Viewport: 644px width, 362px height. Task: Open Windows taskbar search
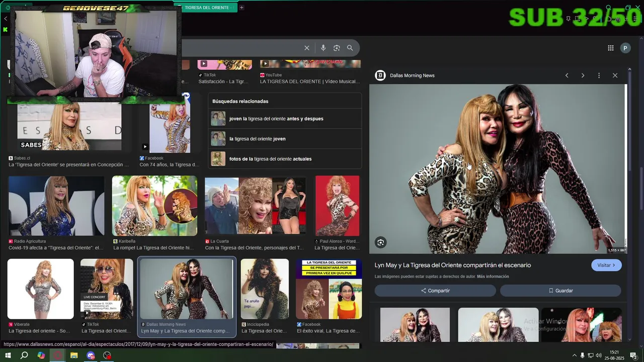[x=24, y=355]
